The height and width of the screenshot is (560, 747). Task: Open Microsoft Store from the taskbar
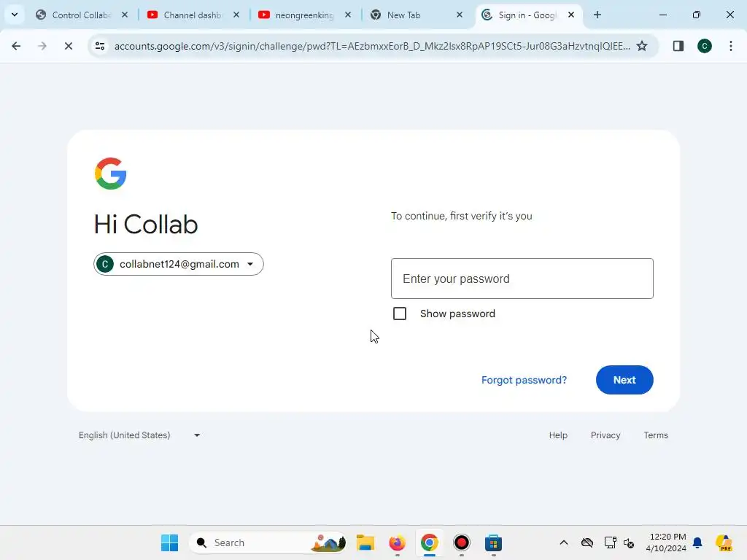(x=494, y=542)
